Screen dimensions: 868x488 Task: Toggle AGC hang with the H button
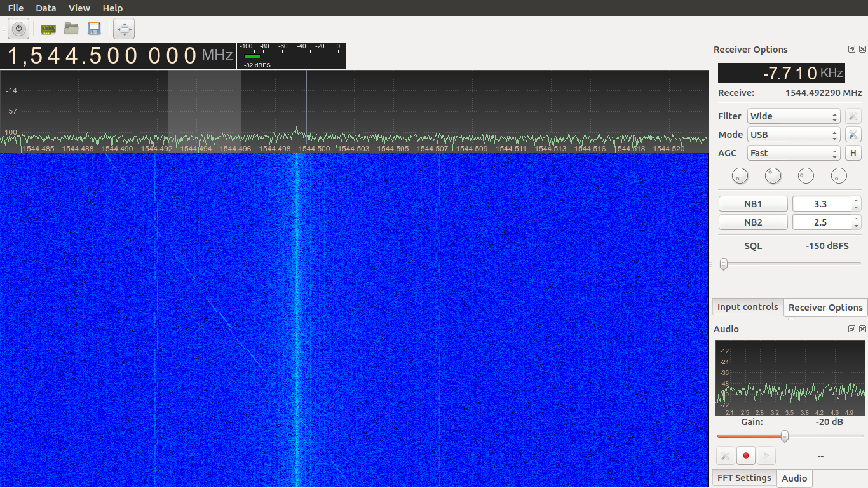coord(853,152)
